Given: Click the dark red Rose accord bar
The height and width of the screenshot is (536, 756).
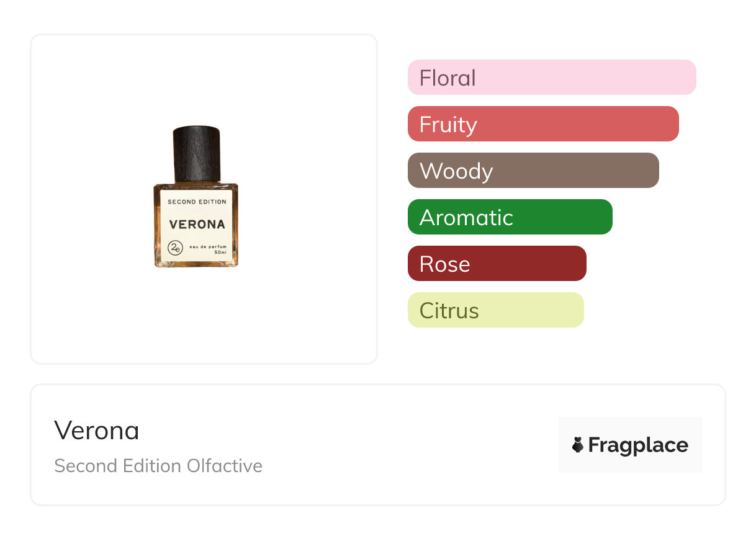Looking at the screenshot, I should [x=497, y=264].
